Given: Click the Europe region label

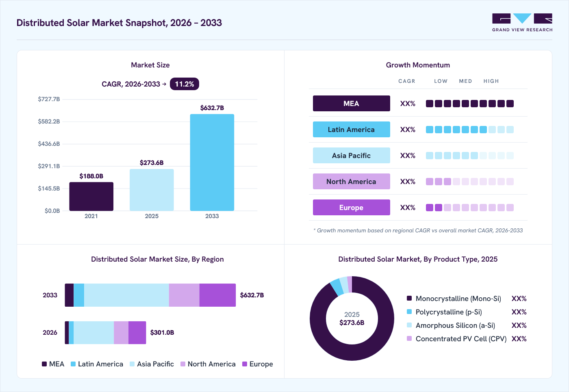Looking at the screenshot, I should (x=352, y=208).
